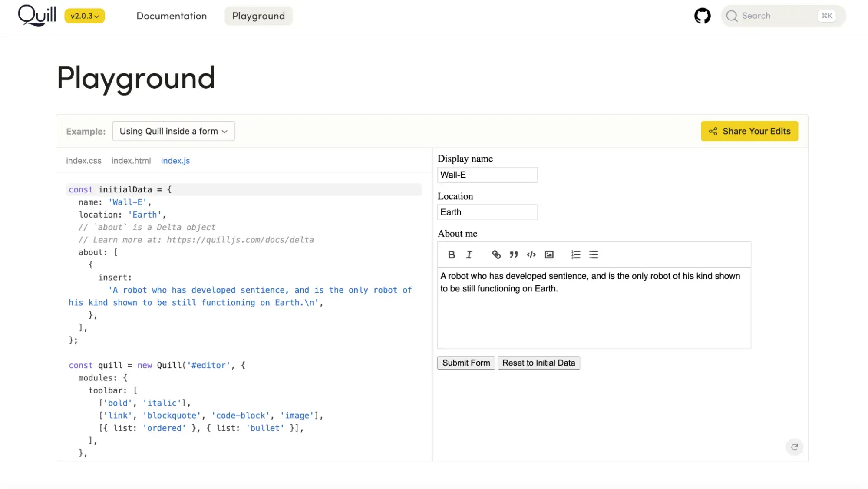Click the ⌘K shortcut badge

point(826,16)
